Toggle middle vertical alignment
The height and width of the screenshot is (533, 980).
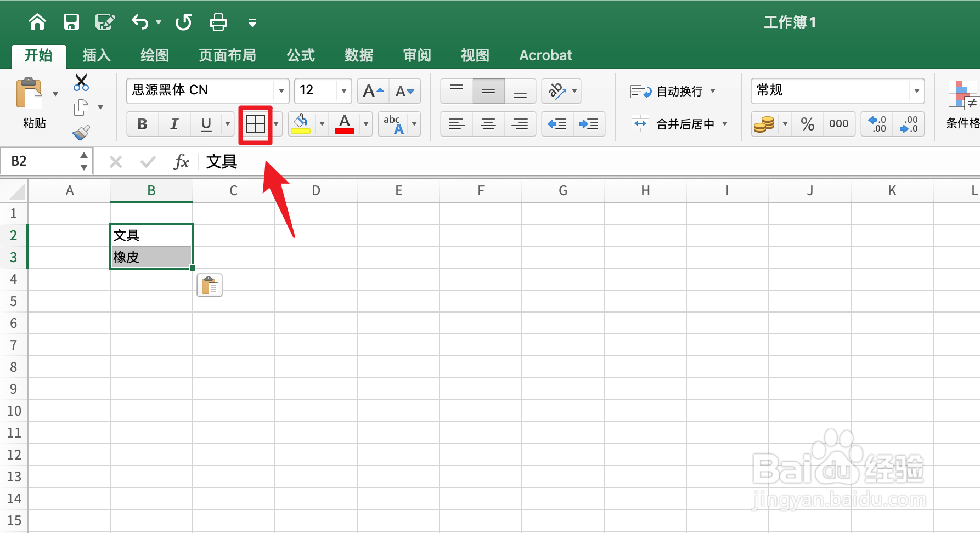point(488,91)
